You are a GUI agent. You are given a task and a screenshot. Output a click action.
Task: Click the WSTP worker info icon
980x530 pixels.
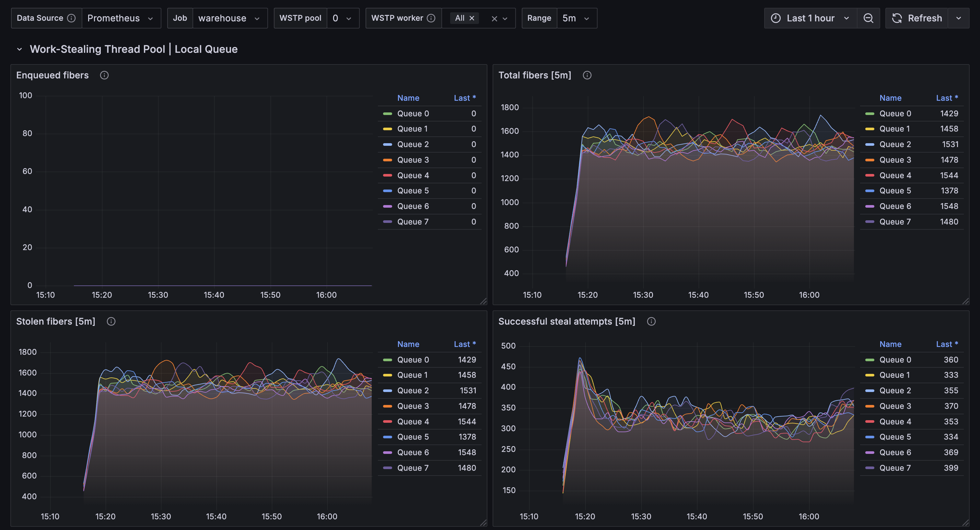click(431, 18)
